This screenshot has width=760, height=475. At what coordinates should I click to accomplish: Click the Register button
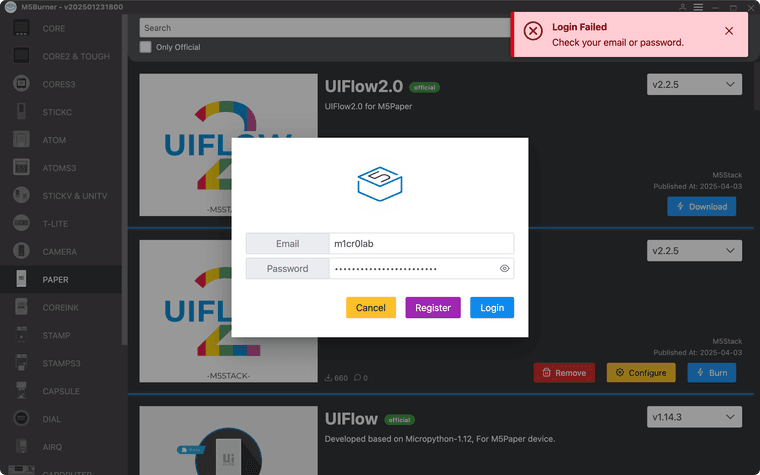click(x=433, y=308)
